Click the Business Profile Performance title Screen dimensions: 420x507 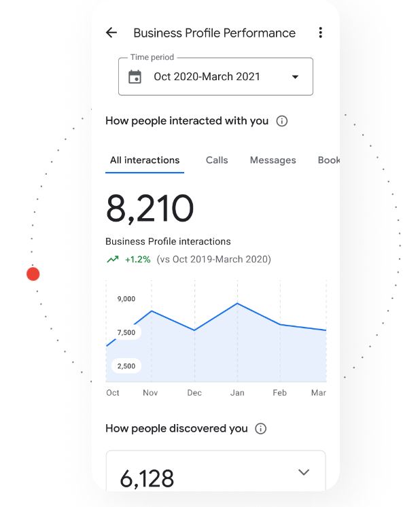tap(214, 33)
